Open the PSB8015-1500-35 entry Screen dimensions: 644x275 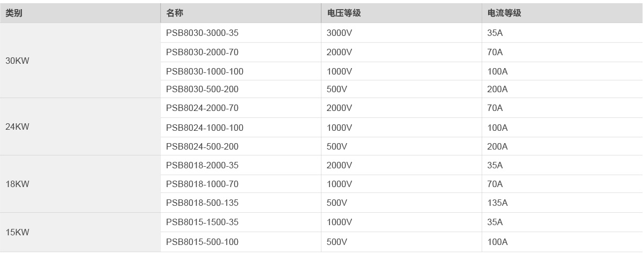coord(202,222)
